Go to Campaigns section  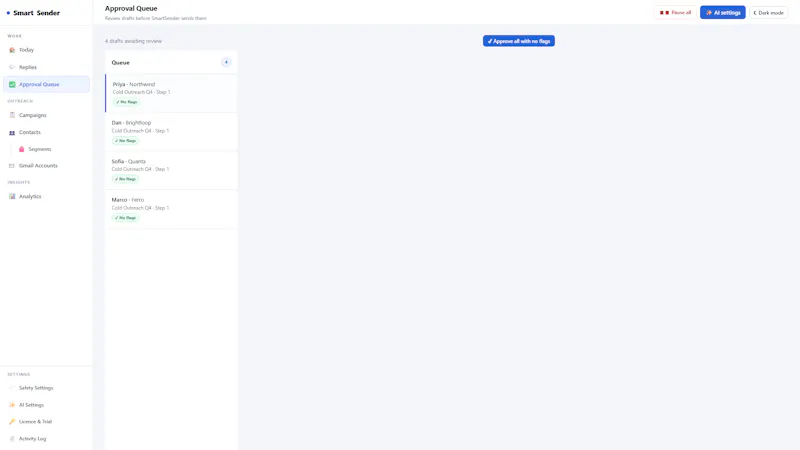click(x=46, y=115)
